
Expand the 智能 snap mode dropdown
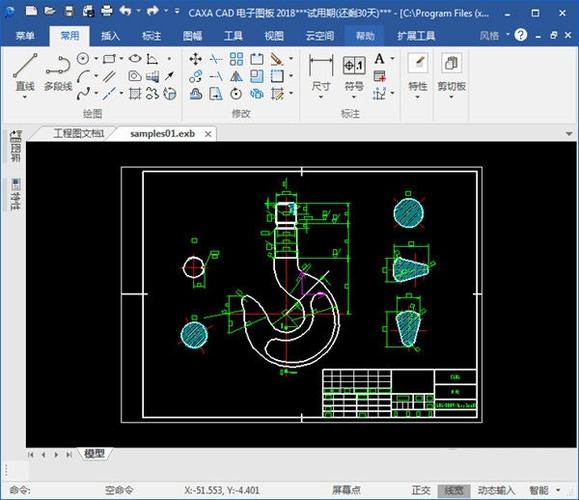tap(558, 490)
